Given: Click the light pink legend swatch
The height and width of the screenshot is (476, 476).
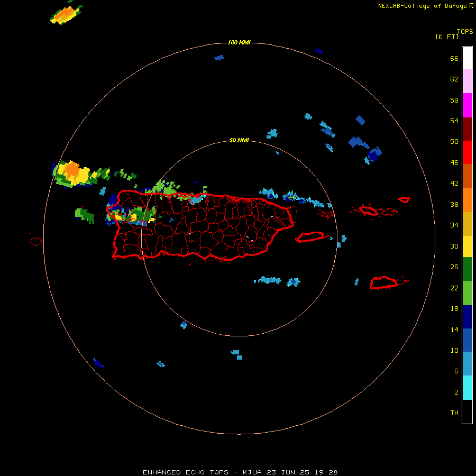Looking at the screenshot, I should tap(467, 81).
